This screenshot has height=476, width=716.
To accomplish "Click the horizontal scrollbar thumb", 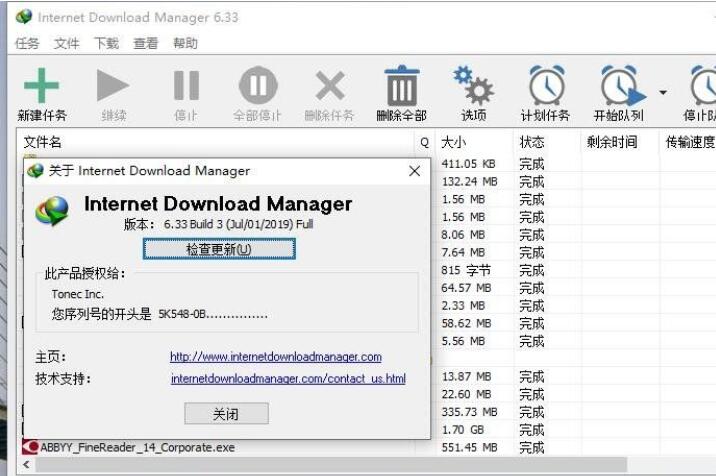I will tap(332, 465).
